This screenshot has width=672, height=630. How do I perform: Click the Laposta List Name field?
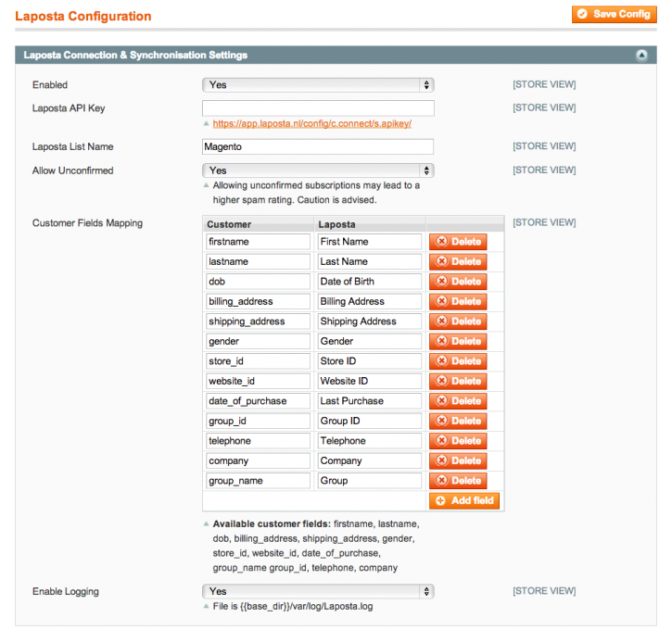pos(318,146)
